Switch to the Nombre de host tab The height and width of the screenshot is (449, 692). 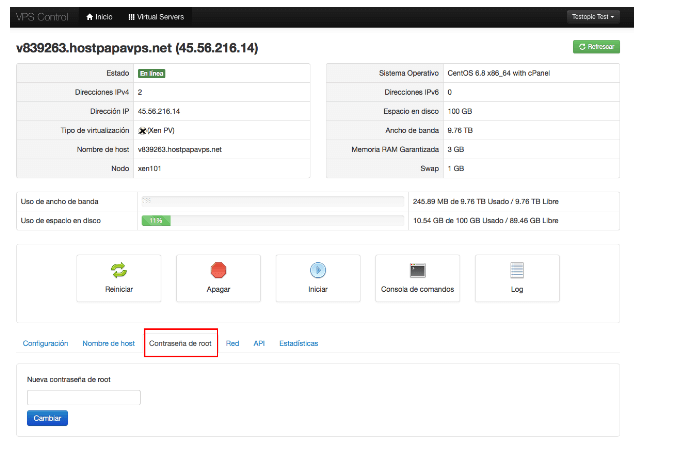[109, 343]
